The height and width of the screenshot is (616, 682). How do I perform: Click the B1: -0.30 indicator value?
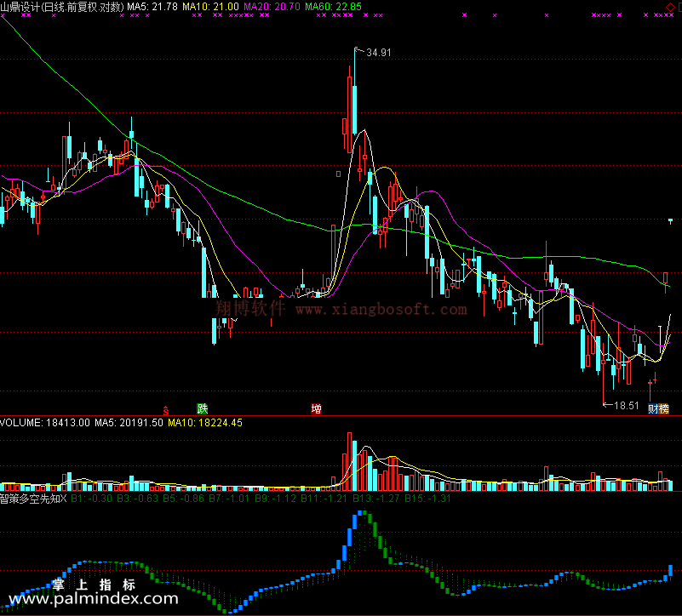click(91, 499)
